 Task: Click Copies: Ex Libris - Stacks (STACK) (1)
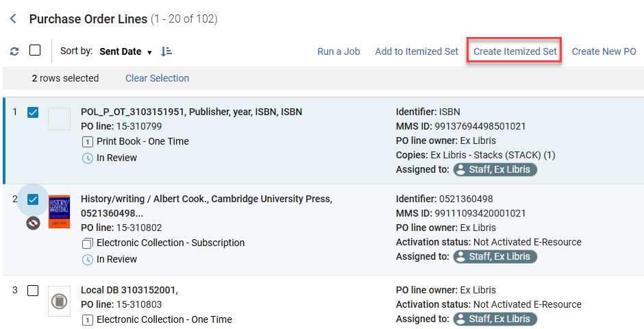pyautogui.click(x=475, y=155)
